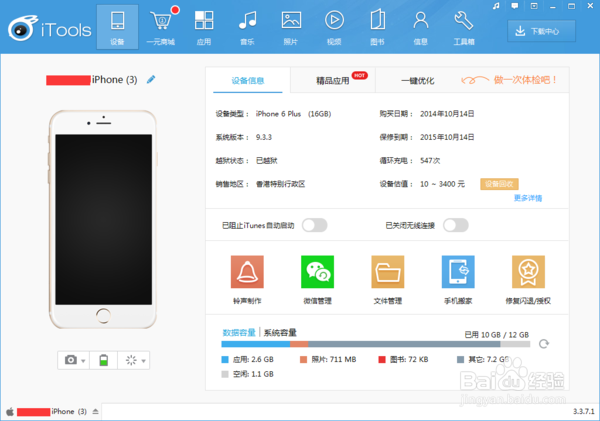Toggle the 已关闭无线连接 switch
Image resolution: width=600 pixels, height=421 pixels.
(x=456, y=225)
